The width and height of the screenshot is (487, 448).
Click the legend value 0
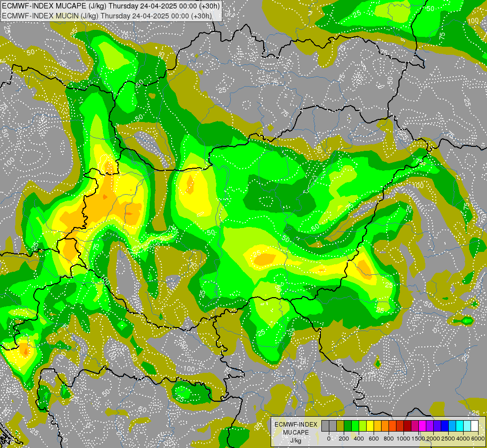(x=329, y=439)
